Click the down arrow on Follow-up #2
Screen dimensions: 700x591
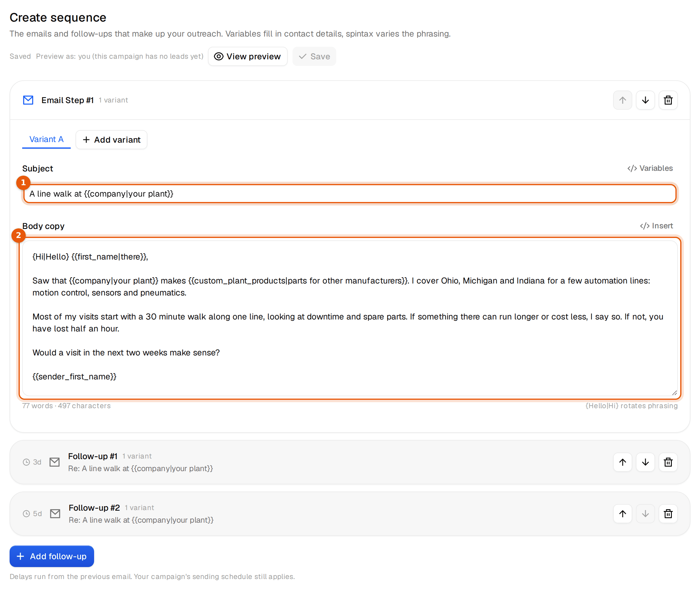(645, 514)
